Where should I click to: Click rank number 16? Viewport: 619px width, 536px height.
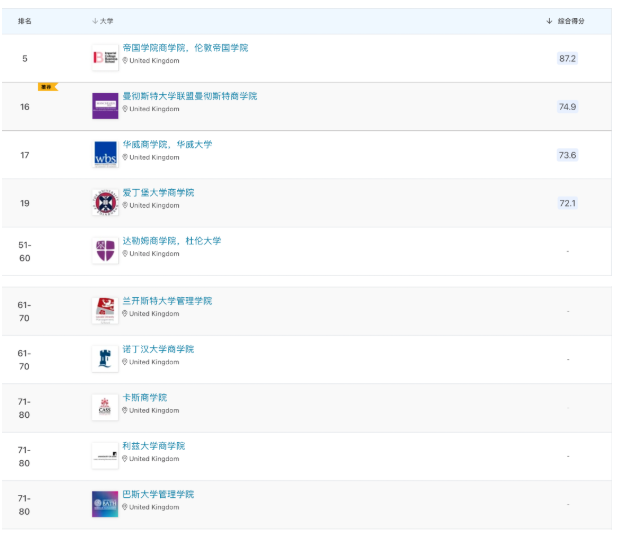coord(25,107)
